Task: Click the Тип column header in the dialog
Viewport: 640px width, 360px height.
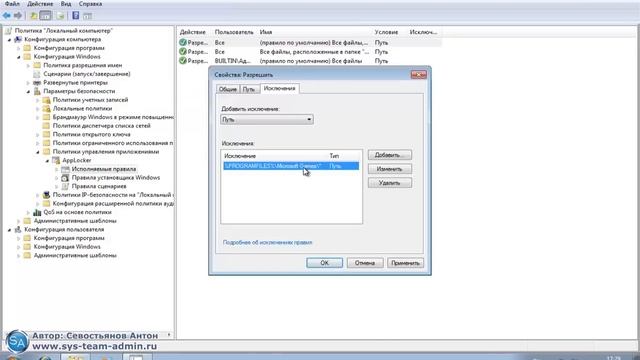Action: [x=344, y=156]
